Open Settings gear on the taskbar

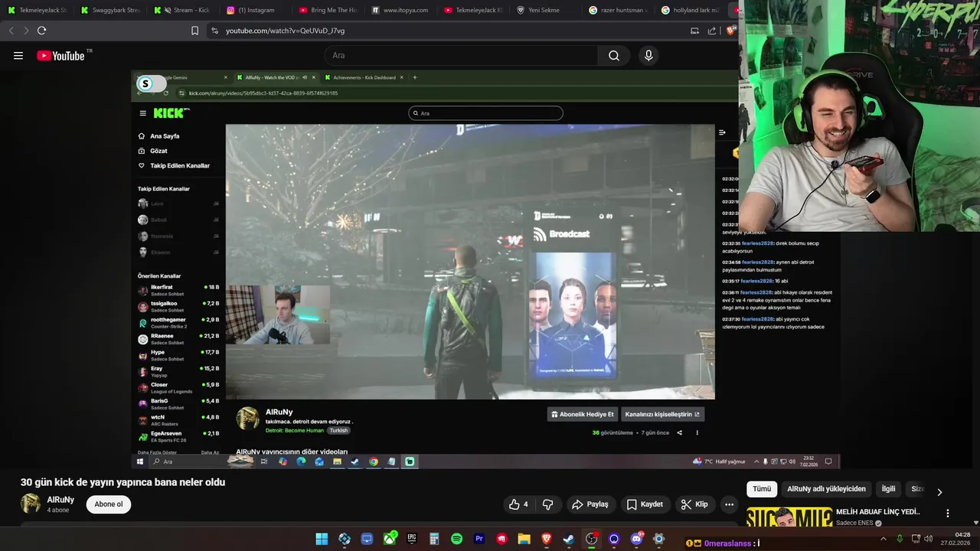pos(658,539)
